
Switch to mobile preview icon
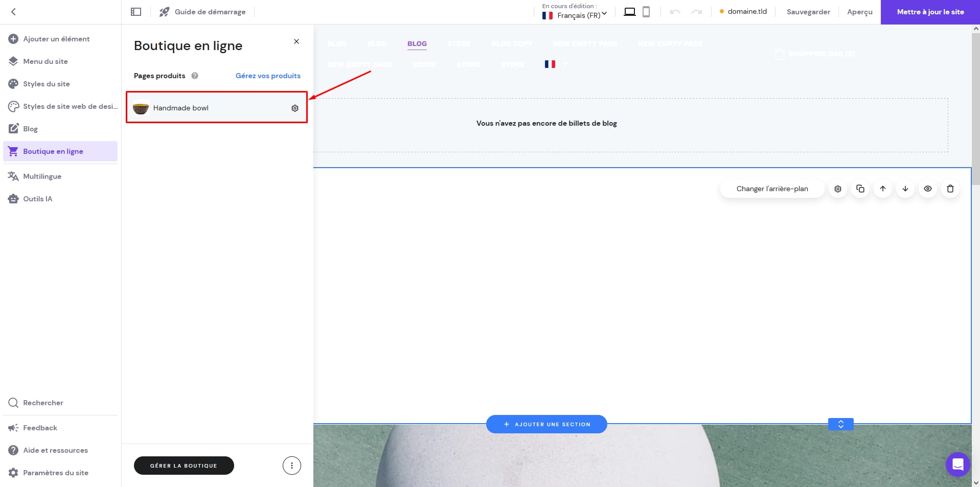coord(646,12)
